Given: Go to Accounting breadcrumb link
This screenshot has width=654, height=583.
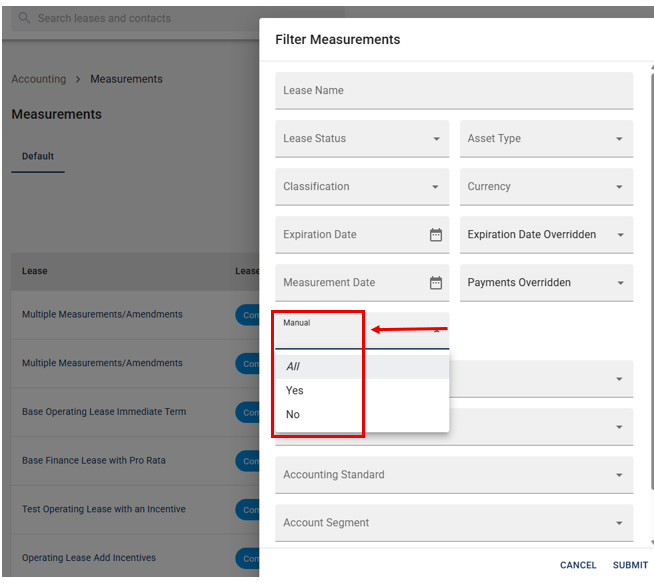Looking at the screenshot, I should click(38, 79).
